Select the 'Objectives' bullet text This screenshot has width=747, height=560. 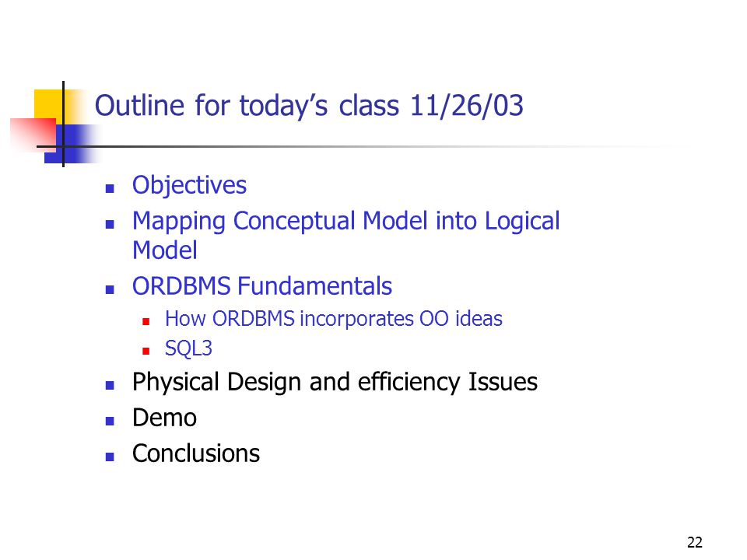(189, 185)
